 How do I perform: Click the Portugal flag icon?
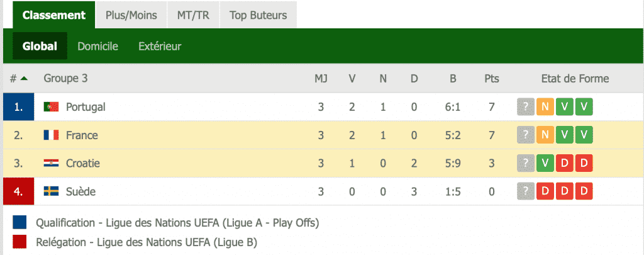click(x=52, y=107)
